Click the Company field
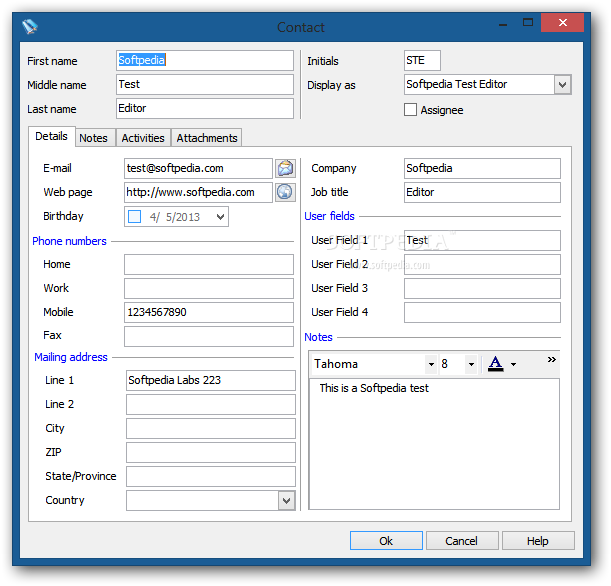Viewport: 611px width, 586px height. [x=482, y=168]
